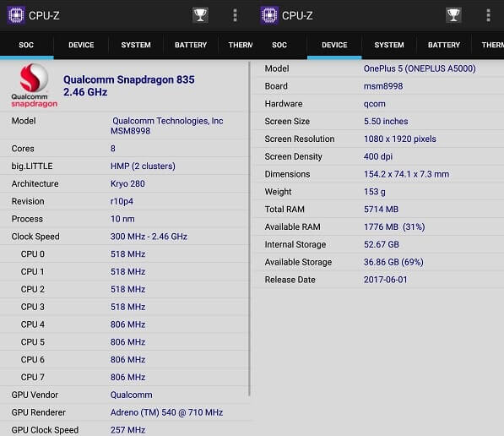Select SOC tab in left screen
Viewport: 504px width, 436px height.
tap(26, 45)
